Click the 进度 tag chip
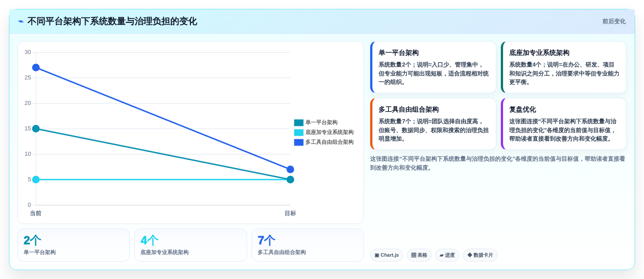644x279 pixels. point(447,255)
